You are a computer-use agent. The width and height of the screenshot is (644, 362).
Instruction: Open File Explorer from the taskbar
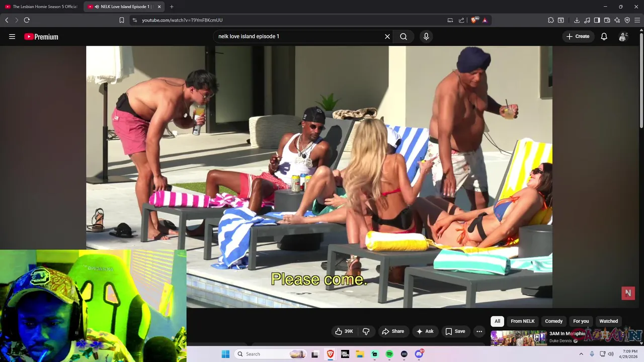click(360, 354)
